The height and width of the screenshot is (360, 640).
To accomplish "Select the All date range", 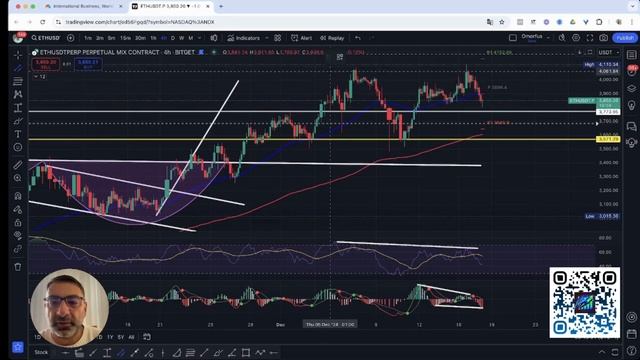I will pyautogui.click(x=131, y=337).
